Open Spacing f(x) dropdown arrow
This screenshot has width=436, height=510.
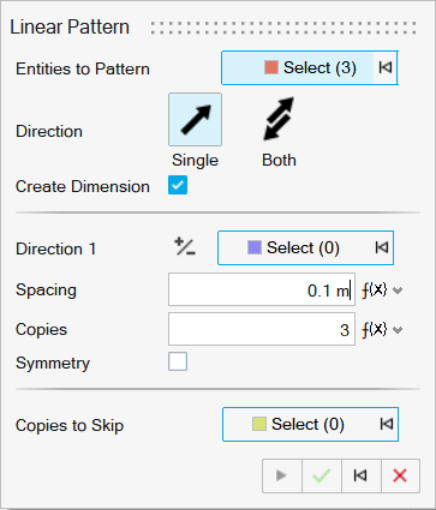397,290
